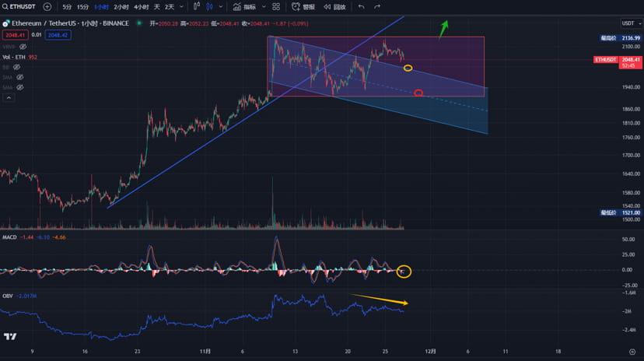This screenshot has width=644, height=361.
Task: Select the 1小时 timeframe
Action: point(101,7)
